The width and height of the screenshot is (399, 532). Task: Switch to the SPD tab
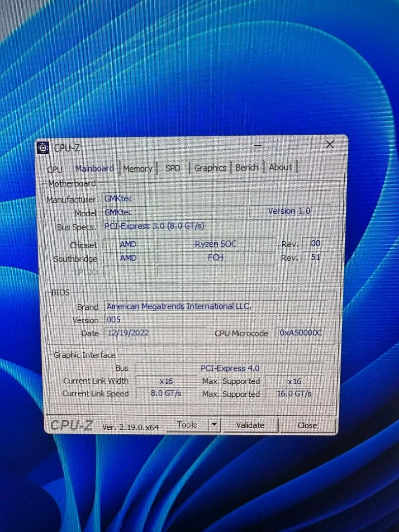coord(173,168)
